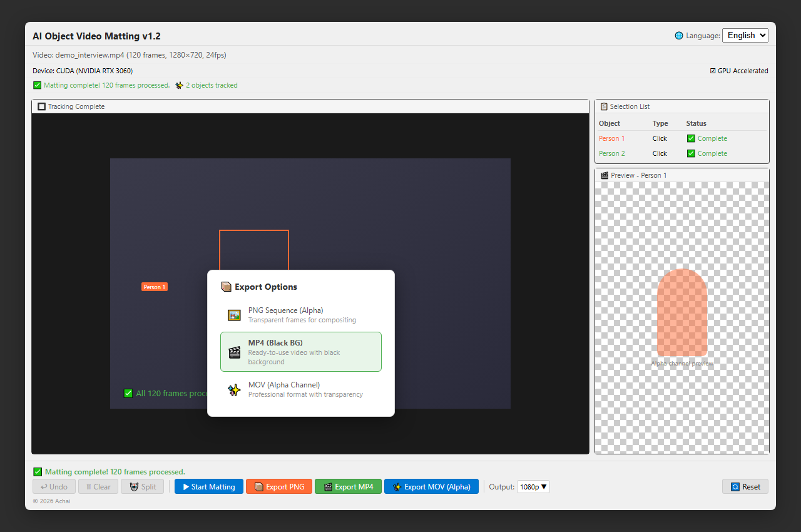Choose PNG Sequence (Alpha) export option
The width and height of the screenshot is (801, 532).
pos(301,315)
